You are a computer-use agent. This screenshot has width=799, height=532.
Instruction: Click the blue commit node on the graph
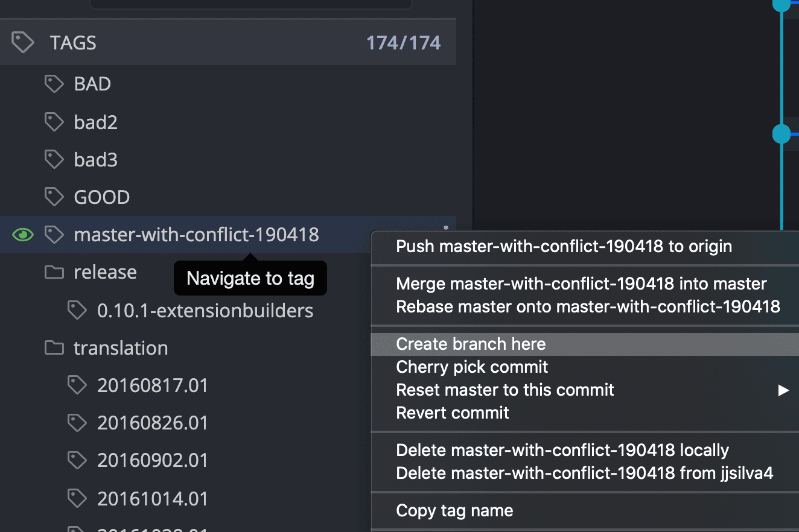tap(781, 134)
